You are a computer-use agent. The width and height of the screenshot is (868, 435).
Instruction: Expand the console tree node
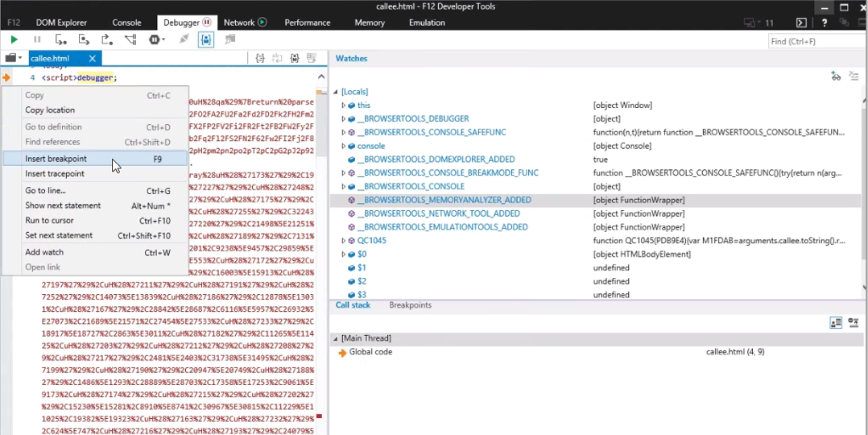coord(344,147)
